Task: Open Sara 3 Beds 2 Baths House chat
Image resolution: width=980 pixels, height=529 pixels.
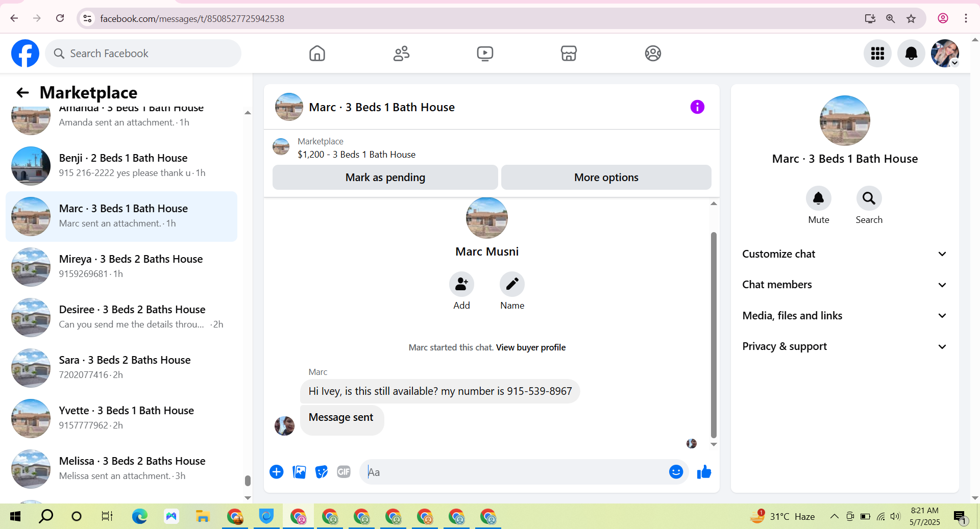Action: (x=121, y=368)
